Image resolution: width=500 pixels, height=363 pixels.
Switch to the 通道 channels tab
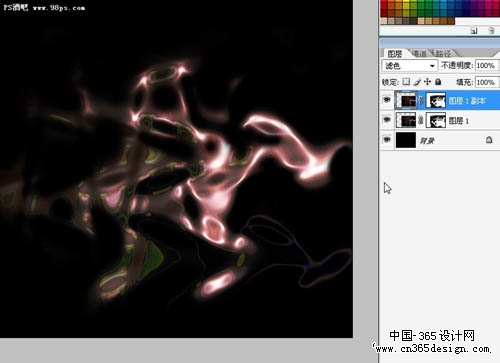(x=419, y=53)
